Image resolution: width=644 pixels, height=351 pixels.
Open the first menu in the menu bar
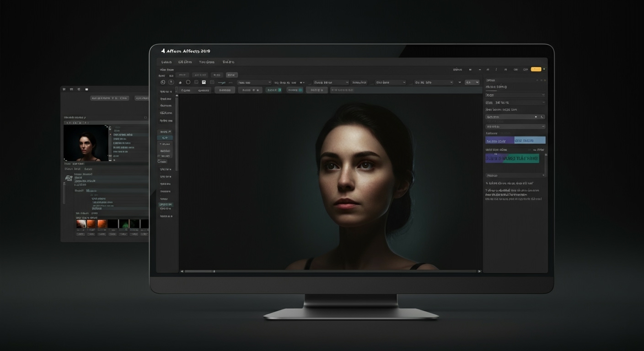coord(166,62)
